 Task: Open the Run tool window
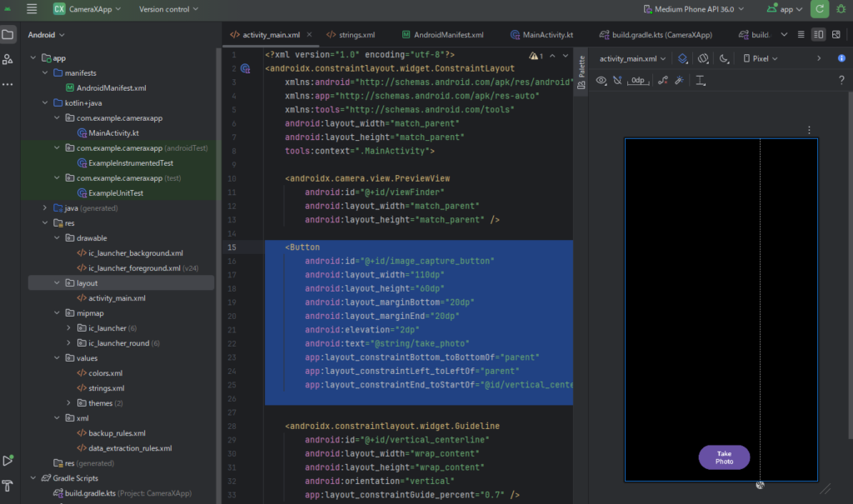coord(8,460)
